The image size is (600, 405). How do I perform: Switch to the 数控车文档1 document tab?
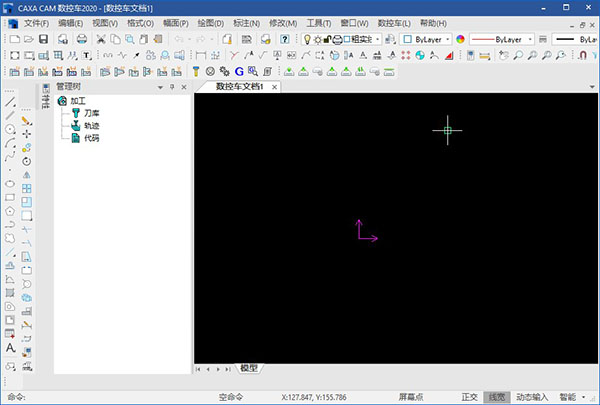(x=240, y=87)
